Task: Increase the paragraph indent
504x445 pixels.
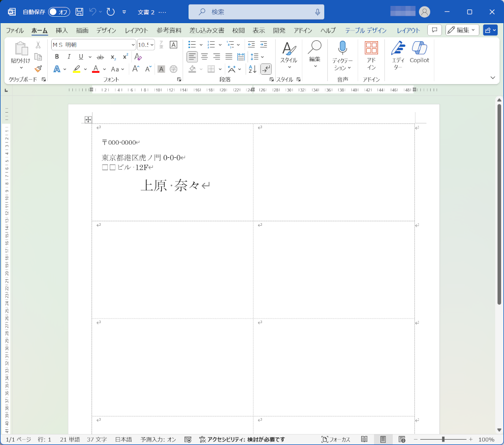Action: pyautogui.click(x=264, y=45)
